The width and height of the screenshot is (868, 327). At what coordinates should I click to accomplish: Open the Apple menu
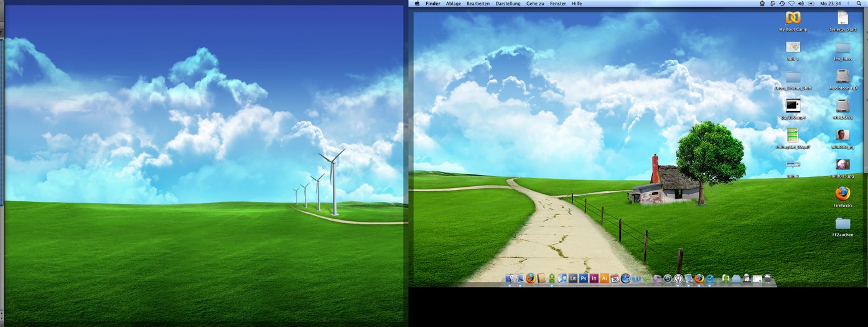pyautogui.click(x=418, y=4)
